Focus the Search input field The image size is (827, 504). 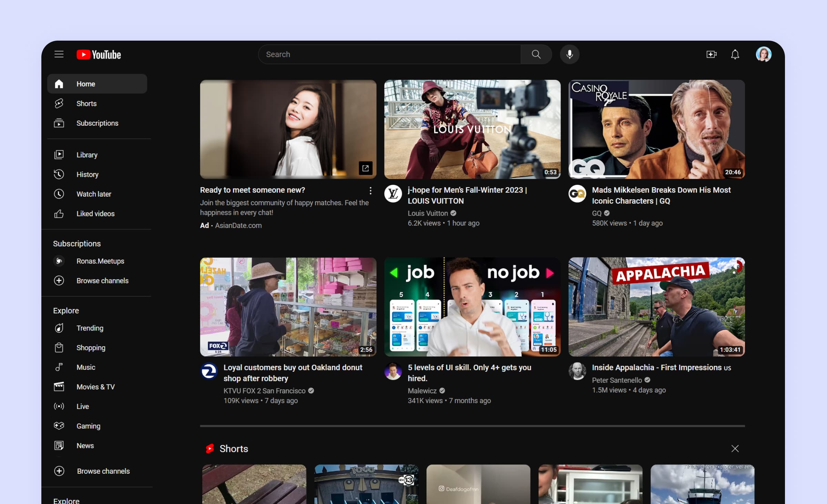click(389, 54)
